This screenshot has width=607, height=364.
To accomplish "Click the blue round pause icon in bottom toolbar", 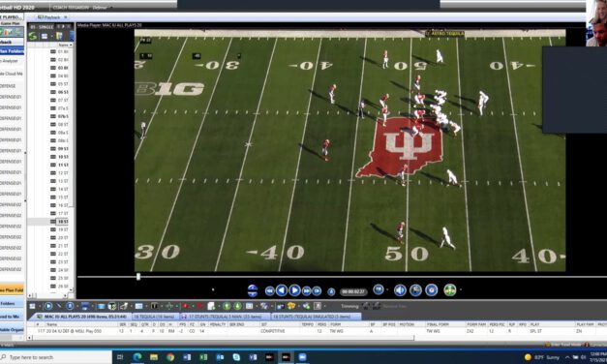I will click(70, 306).
